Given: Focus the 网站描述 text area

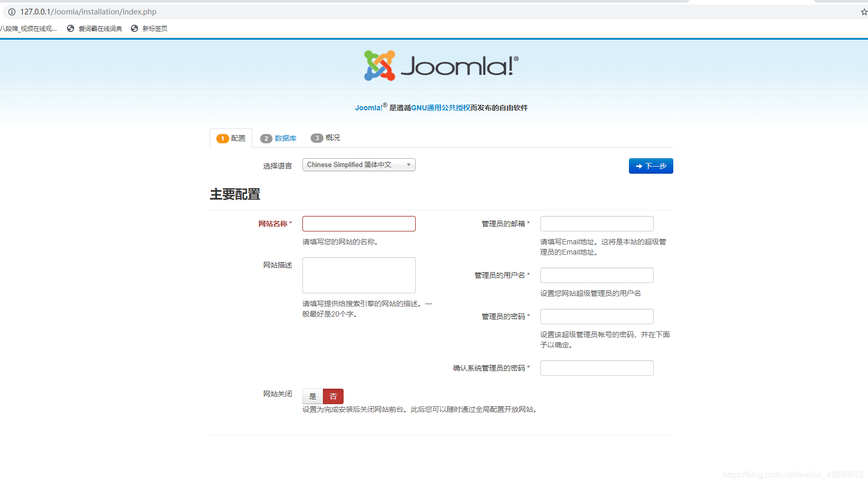Looking at the screenshot, I should 359,275.
